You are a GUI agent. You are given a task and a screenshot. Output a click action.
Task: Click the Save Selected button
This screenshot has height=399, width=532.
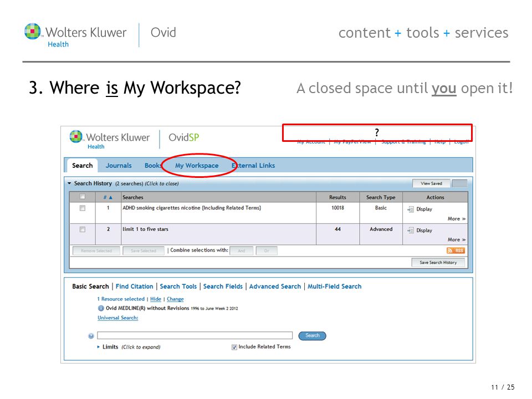point(144,250)
